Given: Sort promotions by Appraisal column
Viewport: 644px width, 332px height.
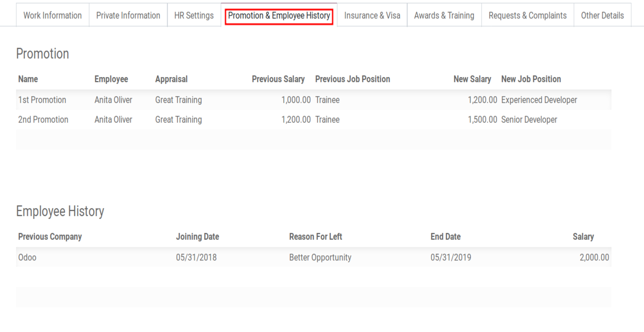Looking at the screenshot, I should [x=171, y=79].
